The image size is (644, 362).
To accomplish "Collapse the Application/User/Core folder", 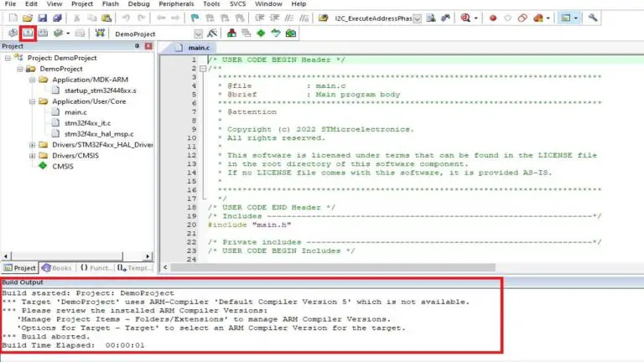I will [32, 101].
